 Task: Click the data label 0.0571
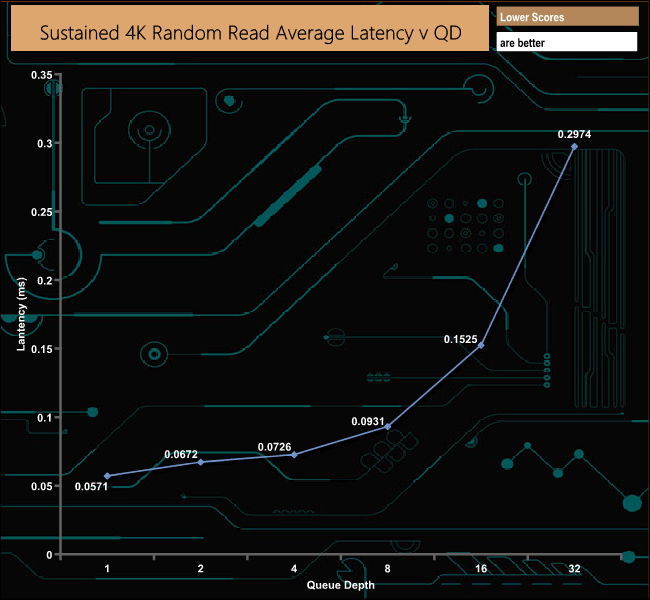click(91, 487)
